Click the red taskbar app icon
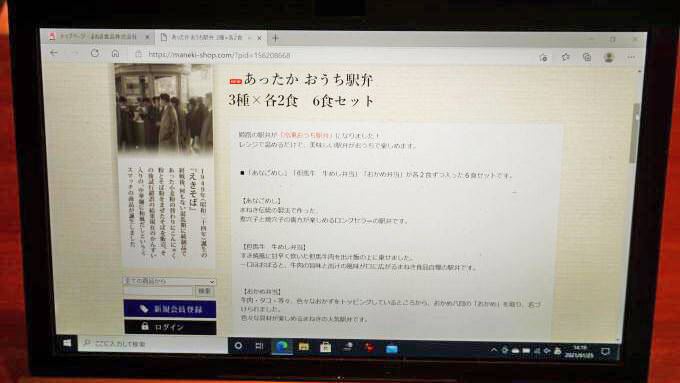The height and width of the screenshot is (383, 680). coord(369,347)
